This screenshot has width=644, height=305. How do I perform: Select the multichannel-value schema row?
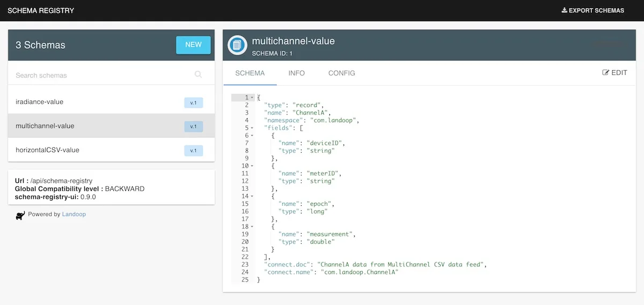click(111, 126)
